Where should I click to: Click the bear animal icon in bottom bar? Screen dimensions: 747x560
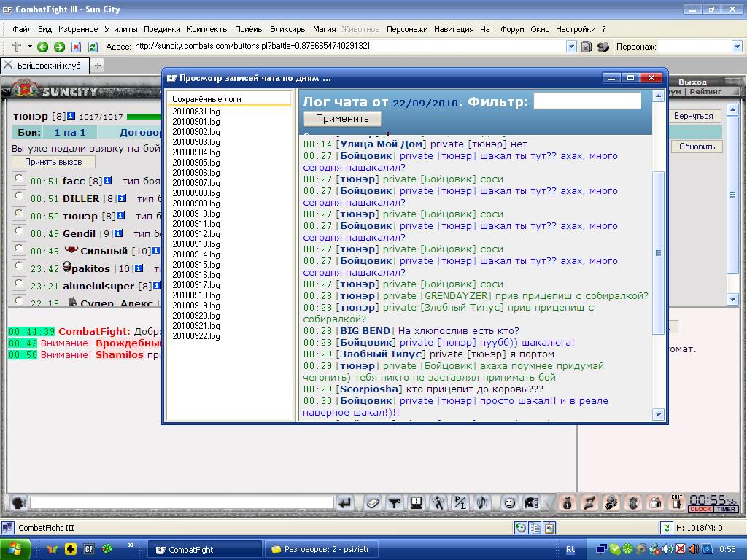(x=633, y=502)
